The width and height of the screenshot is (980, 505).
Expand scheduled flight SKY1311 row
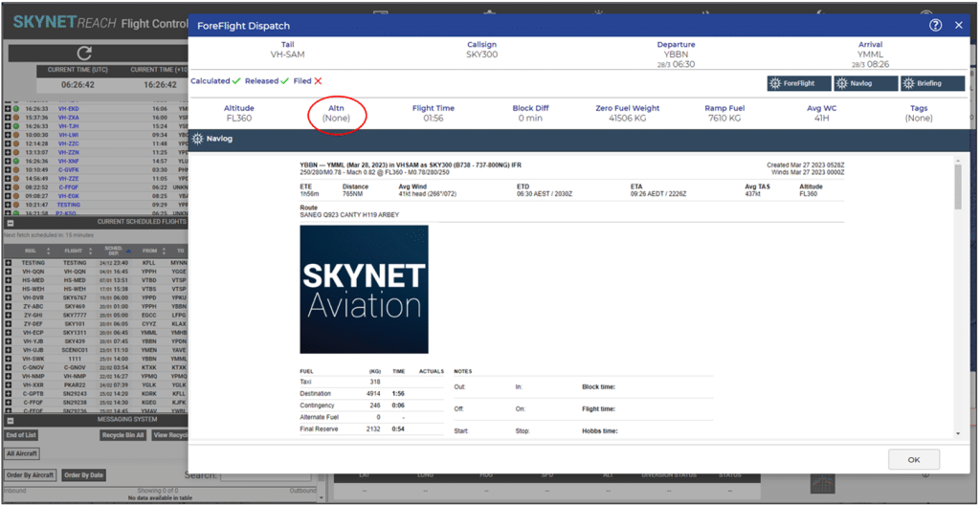click(x=8, y=333)
